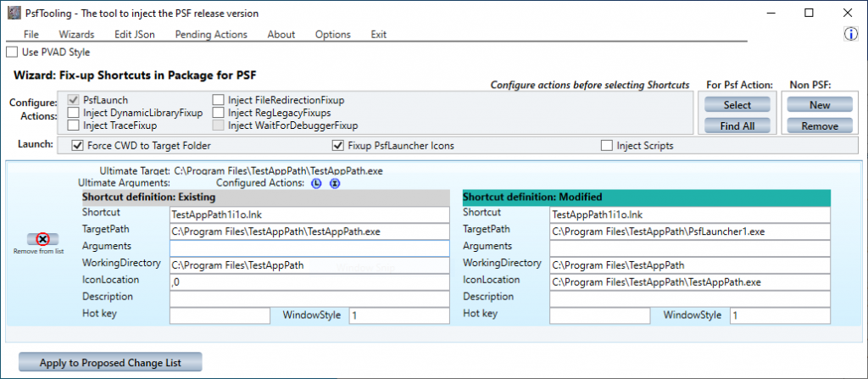Click the Modified Shortcut name field
868x379 pixels.
click(690, 215)
